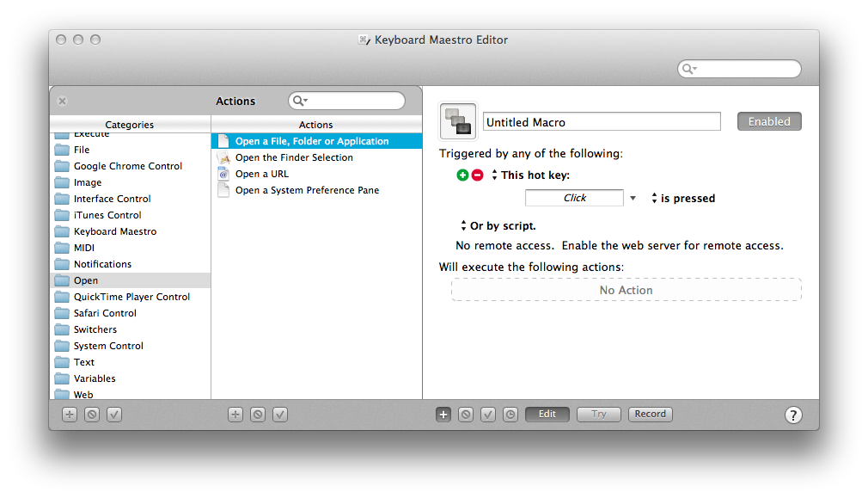Click the clock icon in macro toolbar
The height and width of the screenshot is (498, 868).
(x=510, y=415)
